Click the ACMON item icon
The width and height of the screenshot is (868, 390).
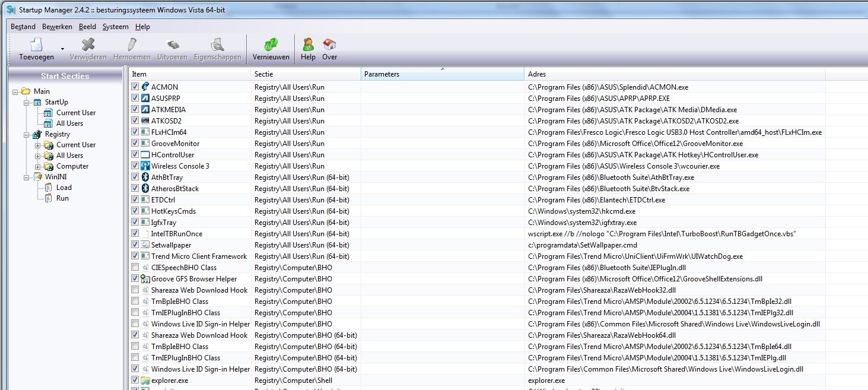tap(145, 87)
